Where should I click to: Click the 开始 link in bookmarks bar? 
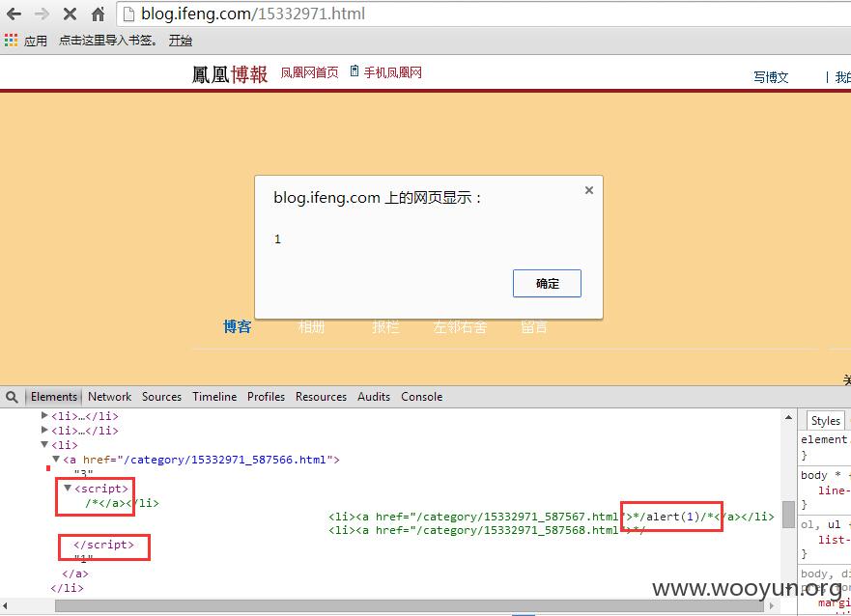pyautogui.click(x=181, y=41)
